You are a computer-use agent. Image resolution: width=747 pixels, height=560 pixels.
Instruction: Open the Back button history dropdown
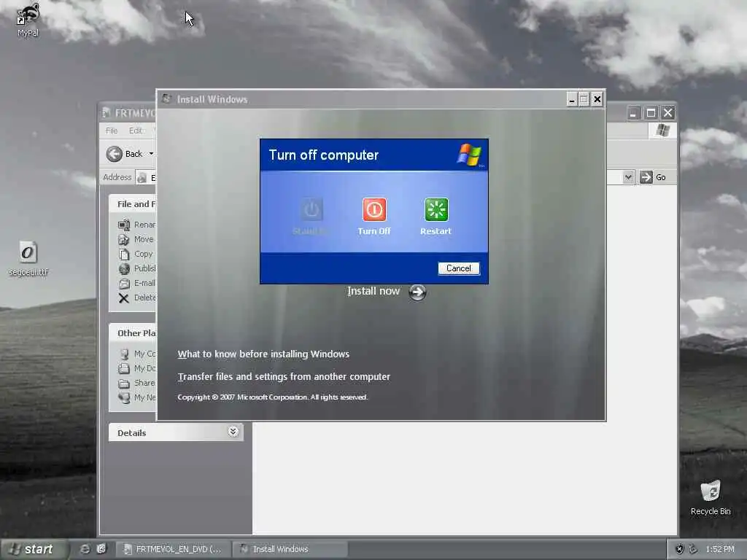click(151, 154)
